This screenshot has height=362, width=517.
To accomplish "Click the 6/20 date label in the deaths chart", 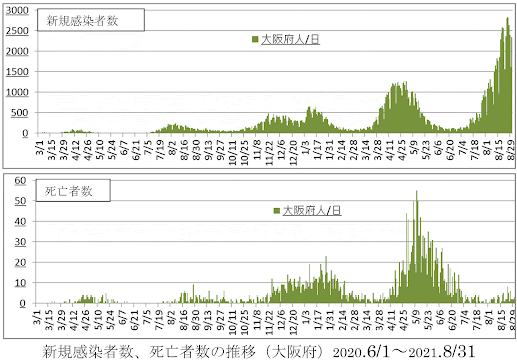I will 453,320.
